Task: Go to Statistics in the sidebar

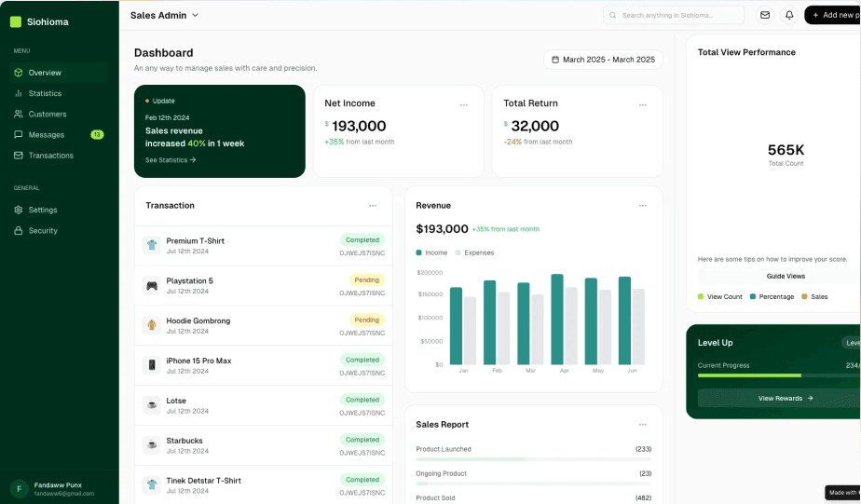Action: 45,93
